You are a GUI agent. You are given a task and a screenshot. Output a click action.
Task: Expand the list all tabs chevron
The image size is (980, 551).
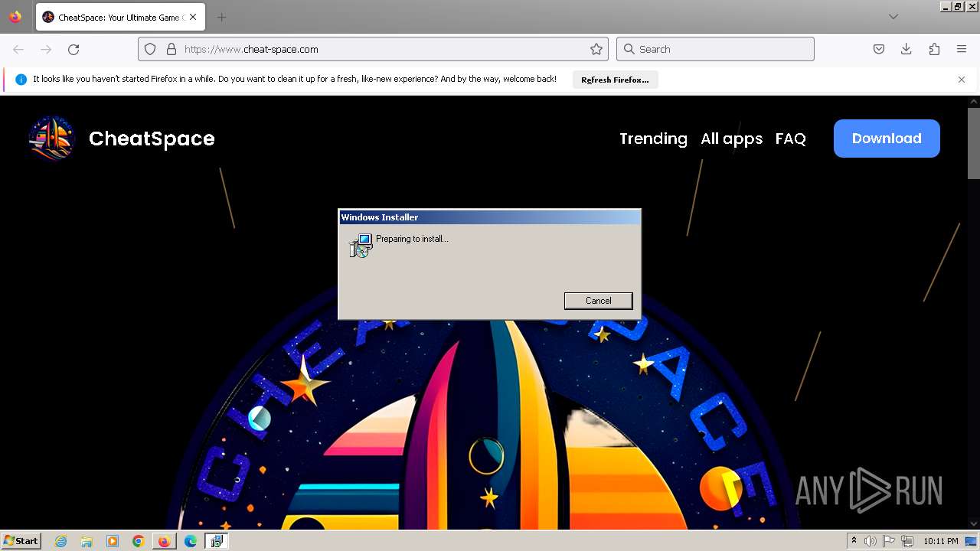point(893,17)
